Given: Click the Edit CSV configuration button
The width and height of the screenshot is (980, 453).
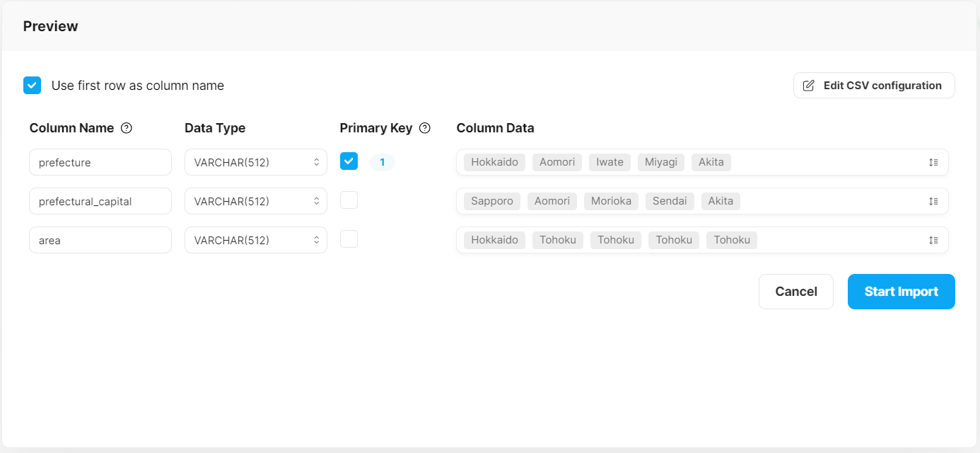Looking at the screenshot, I should [x=874, y=85].
